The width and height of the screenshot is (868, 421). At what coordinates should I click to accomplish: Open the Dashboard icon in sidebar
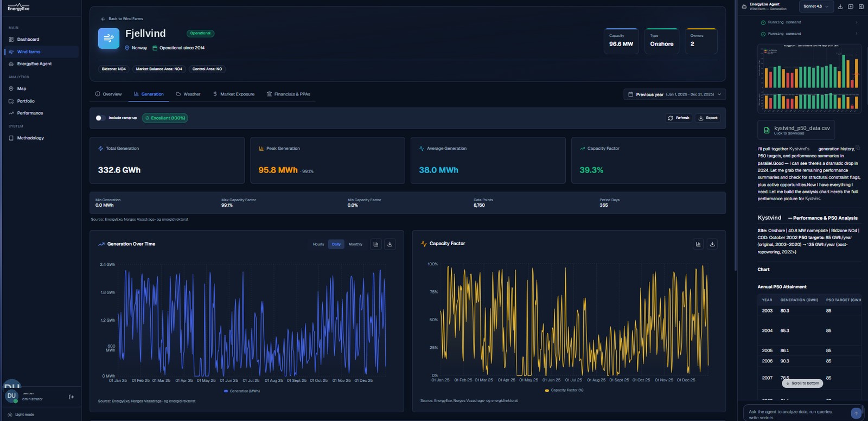(11, 40)
